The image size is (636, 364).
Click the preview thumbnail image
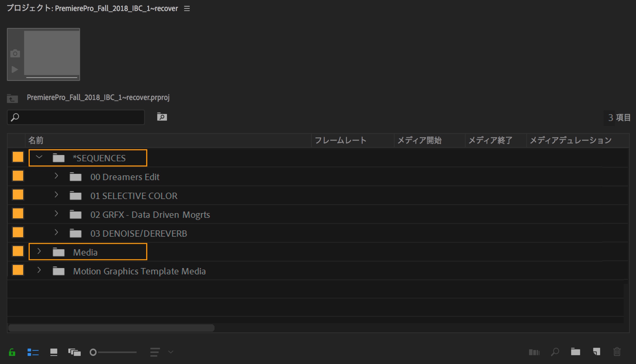pyautogui.click(x=52, y=53)
